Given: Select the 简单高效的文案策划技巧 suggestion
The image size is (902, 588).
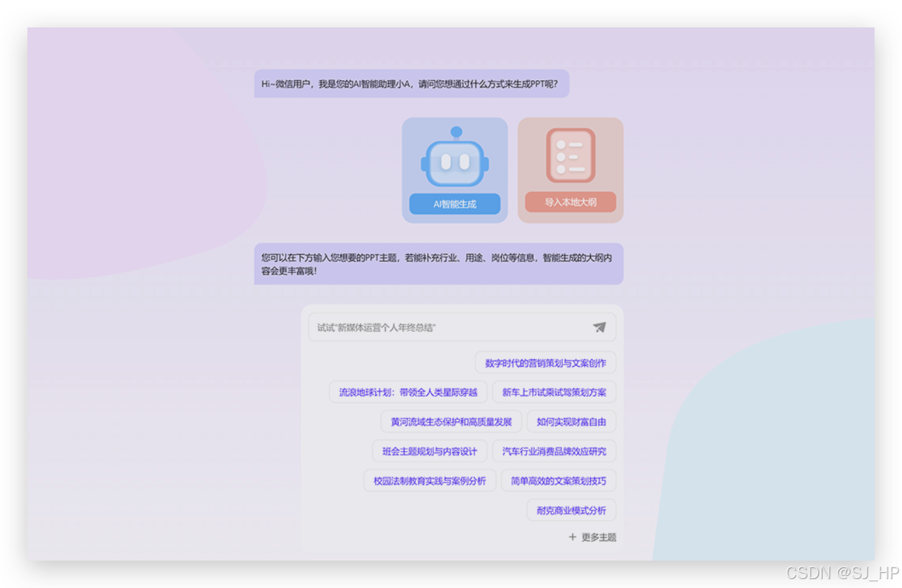Looking at the screenshot, I should point(559,481).
